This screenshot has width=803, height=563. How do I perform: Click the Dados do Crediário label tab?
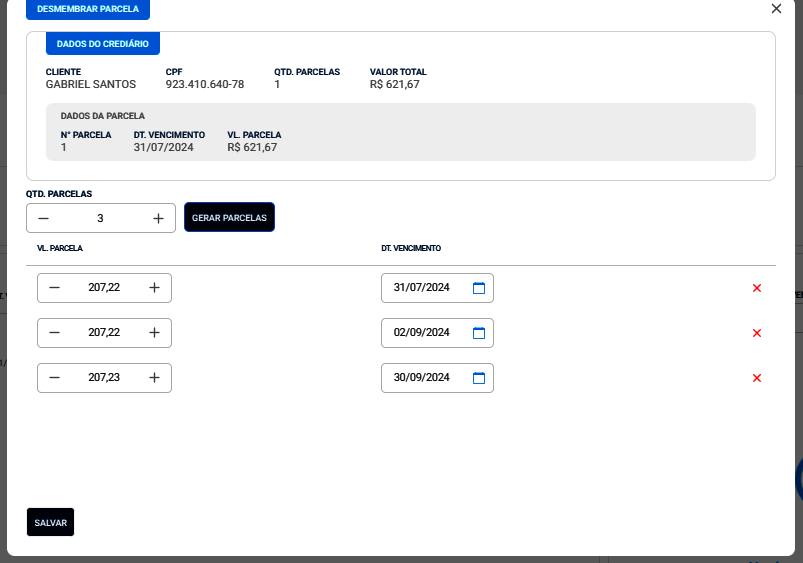coord(103,44)
